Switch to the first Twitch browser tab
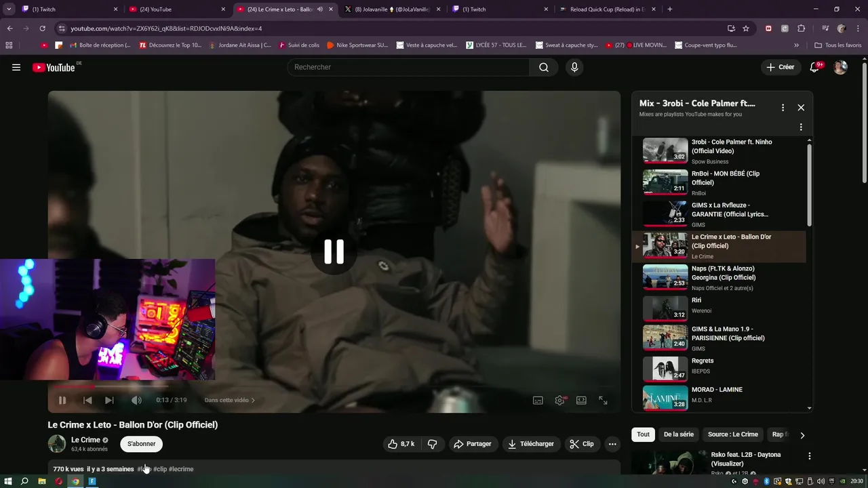Screen dimensions: 868x488 (68, 9)
